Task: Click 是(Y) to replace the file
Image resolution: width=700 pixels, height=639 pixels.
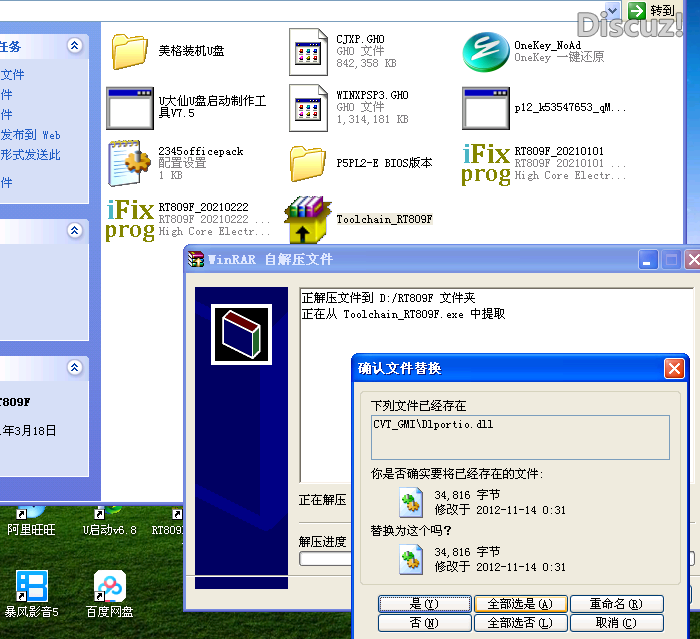Action: [425, 604]
